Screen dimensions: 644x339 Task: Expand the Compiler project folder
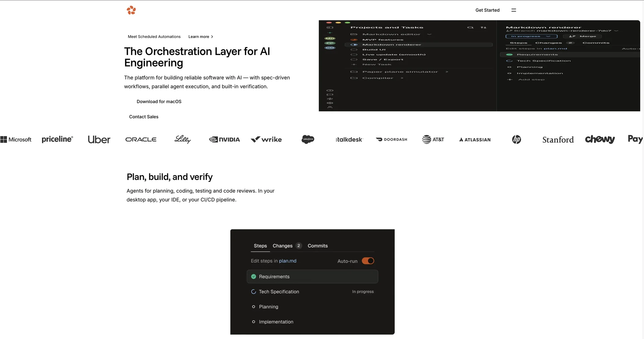coord(402,78)
